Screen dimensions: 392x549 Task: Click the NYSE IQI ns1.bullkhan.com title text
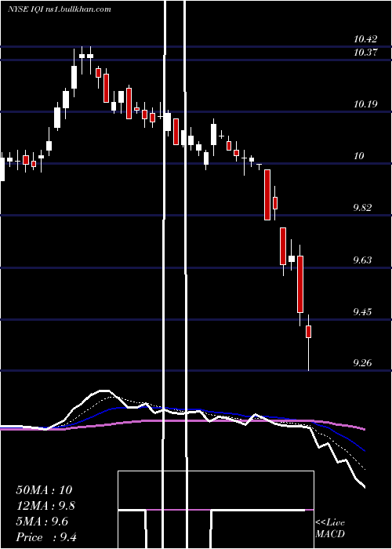(59, 9)
